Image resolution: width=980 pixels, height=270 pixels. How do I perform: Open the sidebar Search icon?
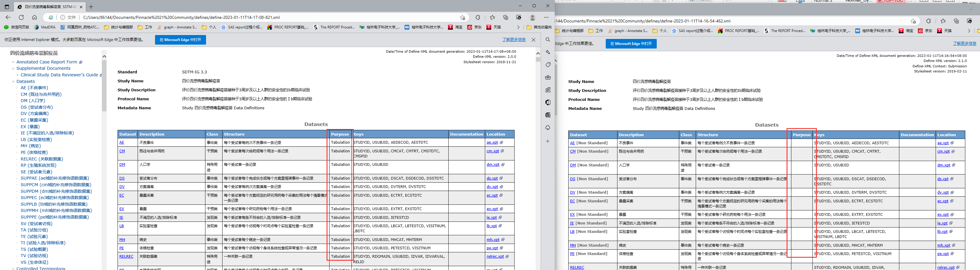tap(548, 40)
